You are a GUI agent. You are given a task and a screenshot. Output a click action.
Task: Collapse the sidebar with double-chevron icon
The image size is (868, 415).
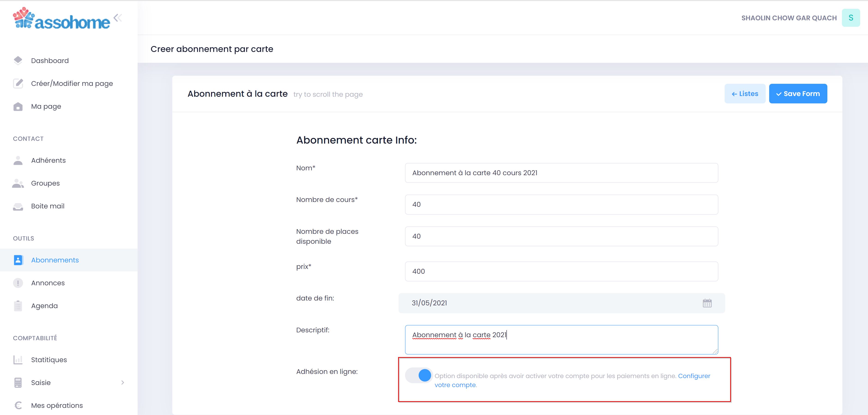118,18
